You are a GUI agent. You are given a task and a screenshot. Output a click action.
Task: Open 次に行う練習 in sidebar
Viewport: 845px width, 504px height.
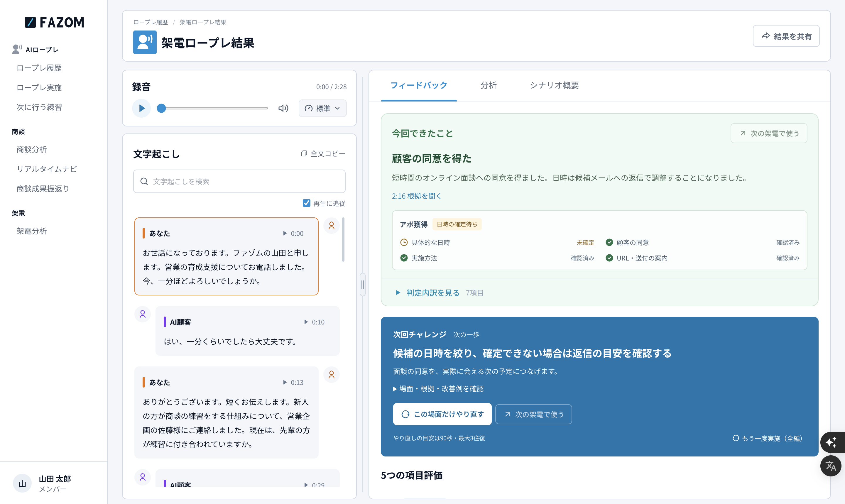click(39, 107)
